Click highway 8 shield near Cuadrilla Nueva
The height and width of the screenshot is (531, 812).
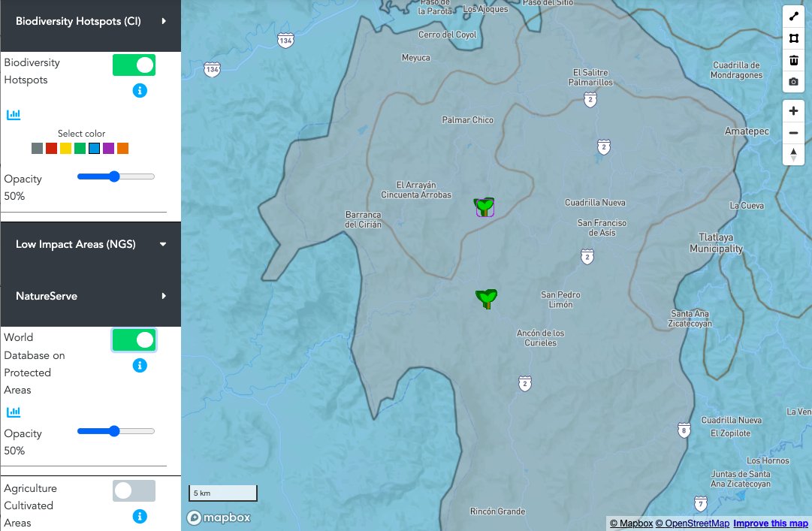pos(684,430)
